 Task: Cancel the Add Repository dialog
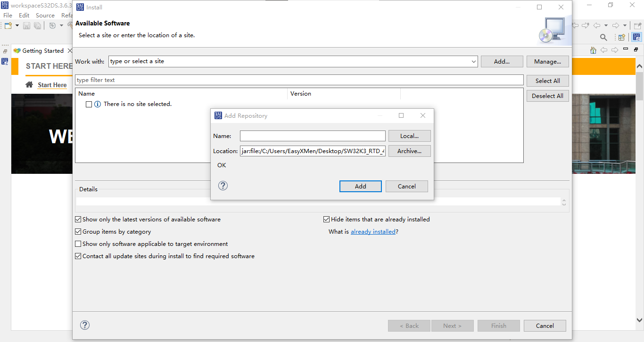pyautogui.click(x=406, y=186)
